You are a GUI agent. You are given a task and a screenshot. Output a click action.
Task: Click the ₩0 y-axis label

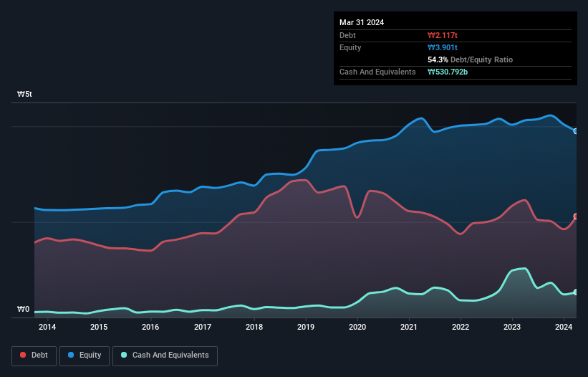tap(23, 309)
